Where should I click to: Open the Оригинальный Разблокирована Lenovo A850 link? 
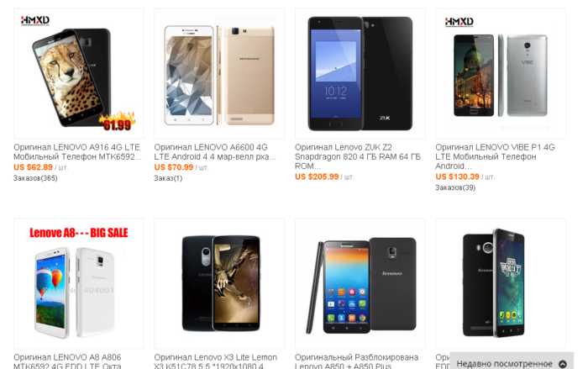click(356, 361)
